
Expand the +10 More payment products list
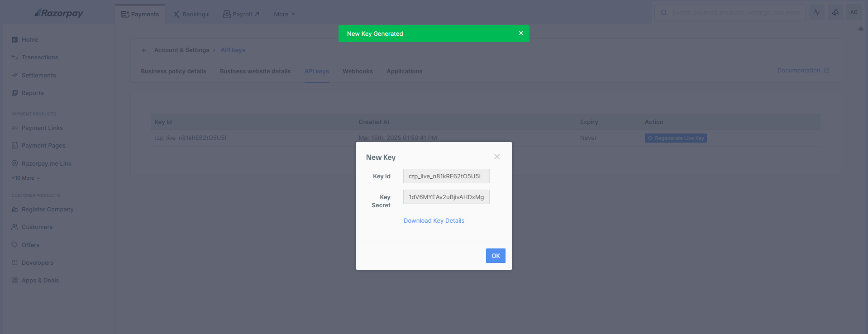[26, 178]
